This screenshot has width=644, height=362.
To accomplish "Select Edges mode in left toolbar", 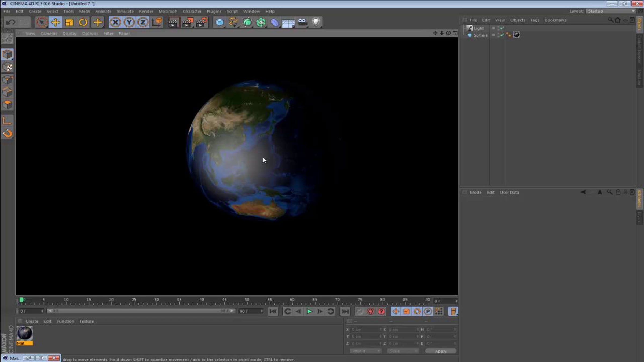I will (7, 92).
